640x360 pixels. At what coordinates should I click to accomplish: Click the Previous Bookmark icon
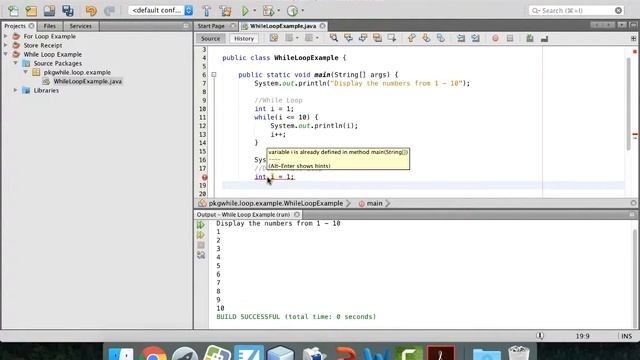point(411,38)
